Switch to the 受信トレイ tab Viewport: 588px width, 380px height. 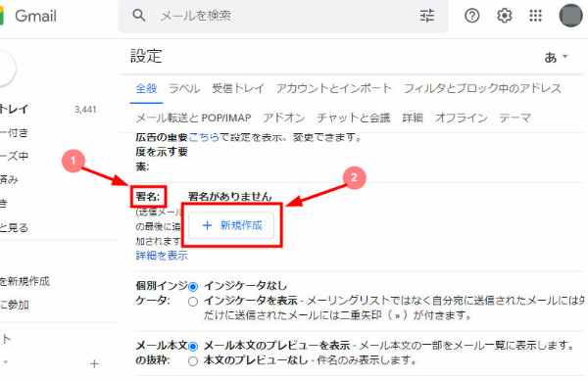tap(238, 88)
